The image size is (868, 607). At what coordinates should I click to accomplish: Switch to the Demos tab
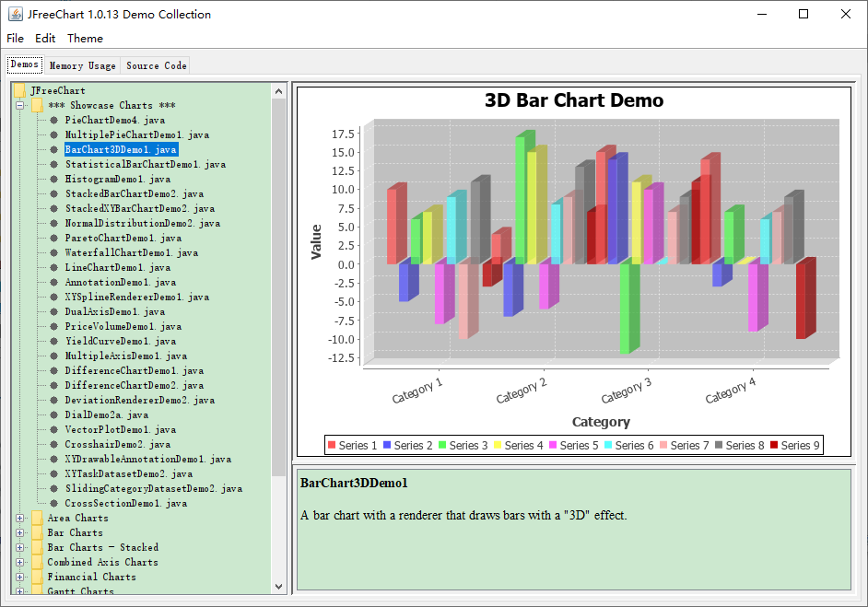click(x=24, y=64)
